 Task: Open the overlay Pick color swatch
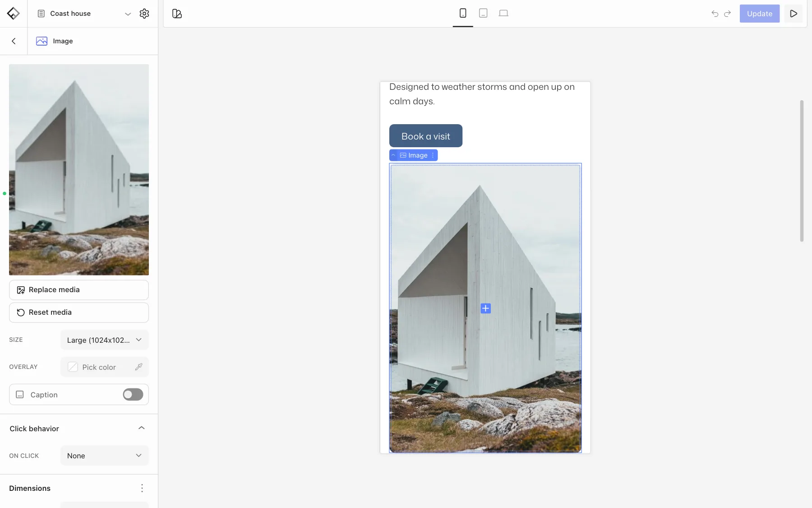point(73,367)
